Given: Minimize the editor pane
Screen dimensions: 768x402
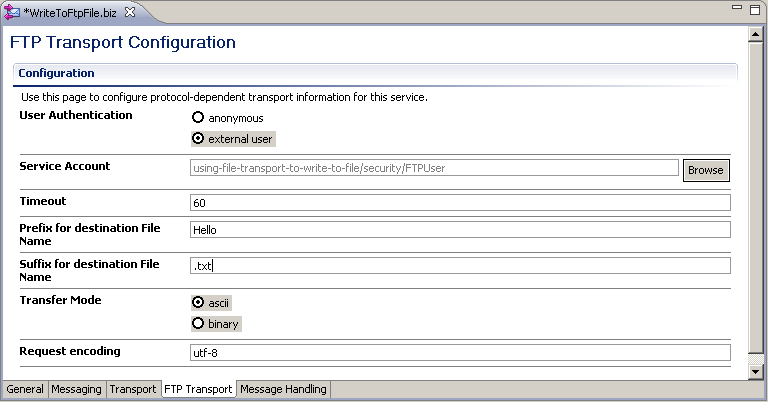Looking at the screenshot, I should click(739, 8).
